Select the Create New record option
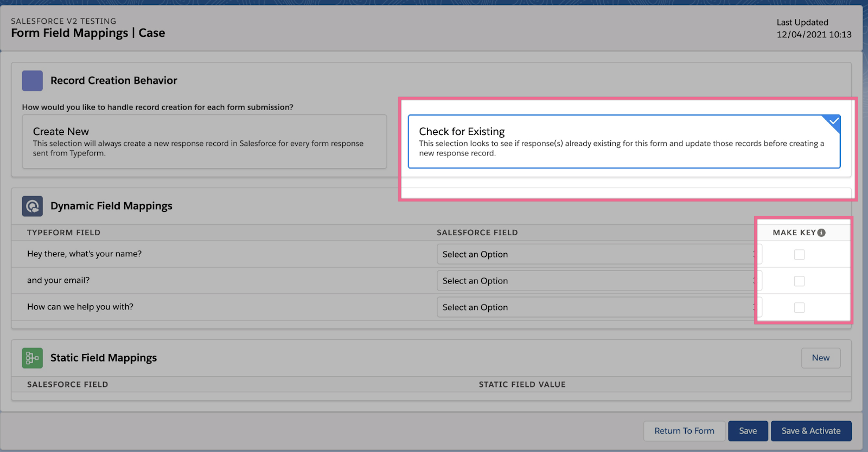Viewport: 868px width, 452px height. (205, 141)
